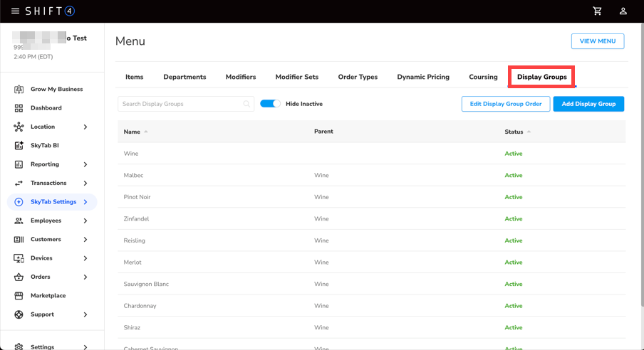The height and width of the screenshot is (350, 644).
Task: Expand the Reporting sidebar chevron
Action: [85, 164]
